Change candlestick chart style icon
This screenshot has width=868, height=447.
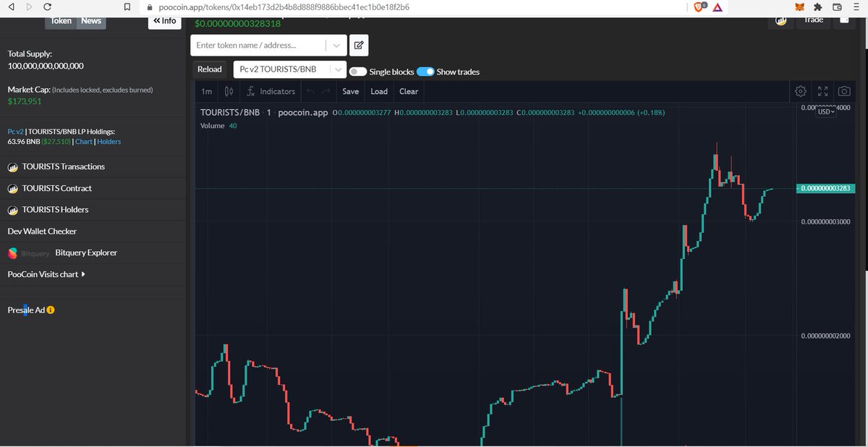pos(229,91)
